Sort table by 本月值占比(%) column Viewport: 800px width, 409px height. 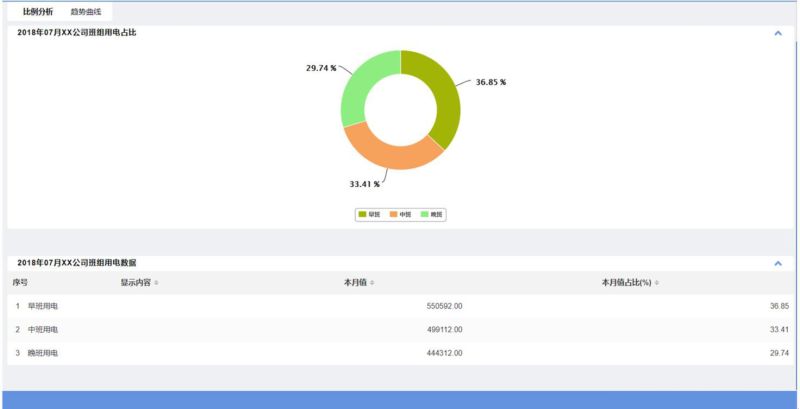pos(629,283)
